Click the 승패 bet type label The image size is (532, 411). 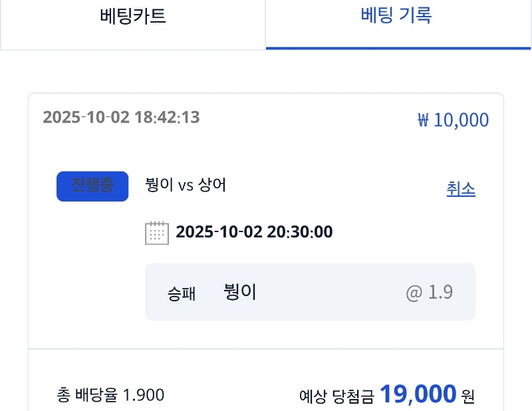point(182,293)
